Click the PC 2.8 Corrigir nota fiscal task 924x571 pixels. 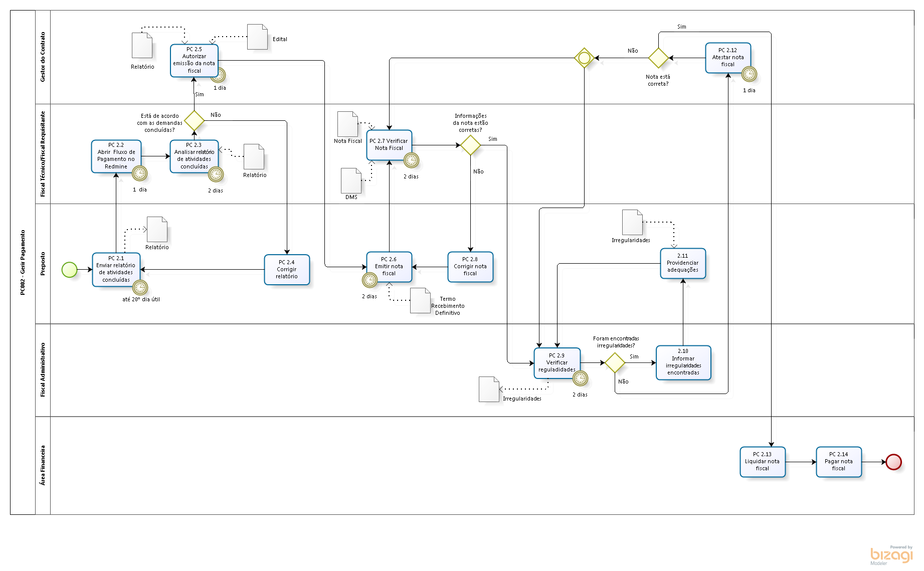pos(470,267)
